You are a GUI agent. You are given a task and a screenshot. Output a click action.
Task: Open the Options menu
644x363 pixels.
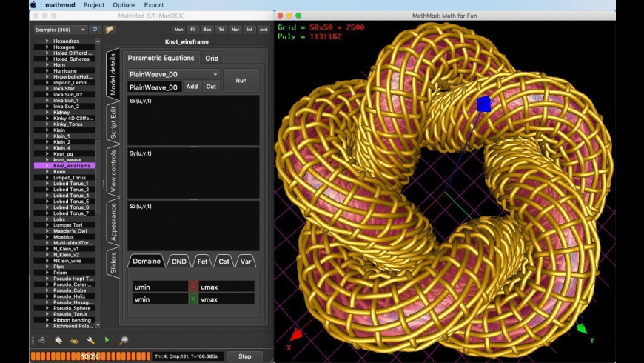tap(124, 5)
